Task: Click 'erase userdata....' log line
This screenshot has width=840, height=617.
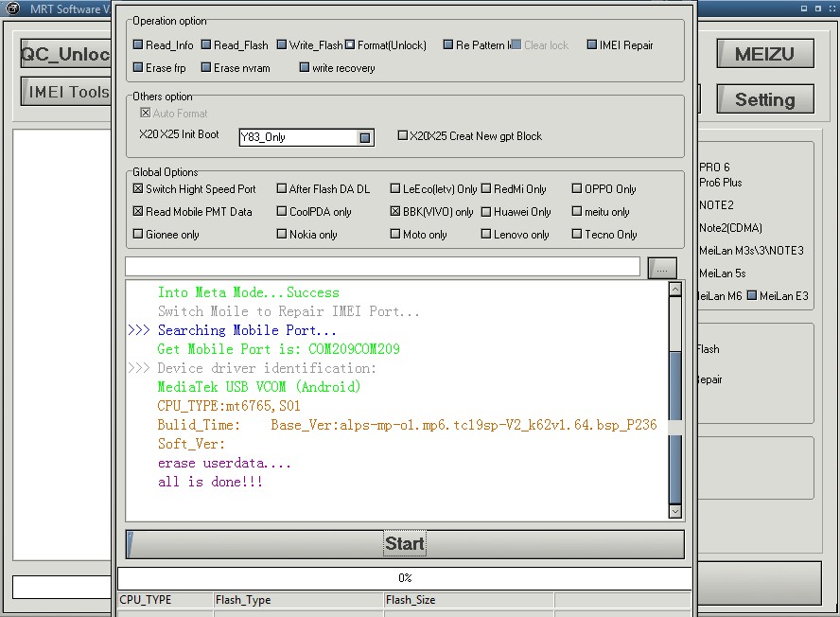Action: (224, 463)
